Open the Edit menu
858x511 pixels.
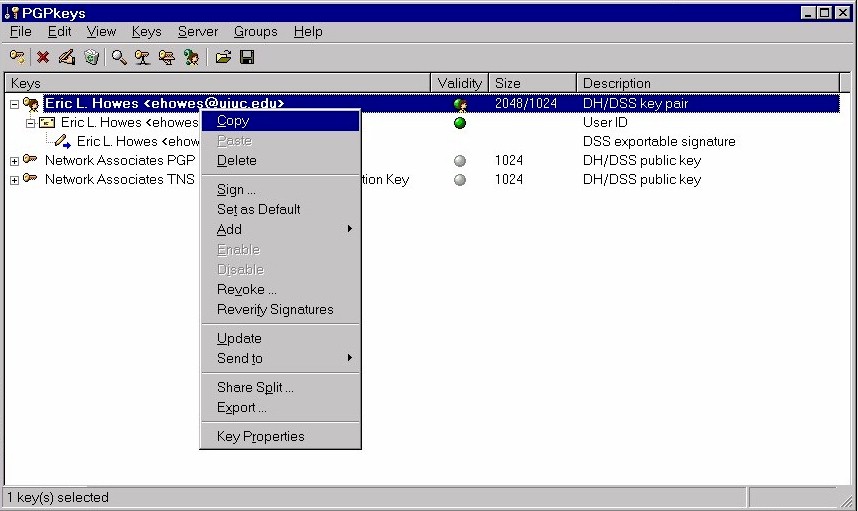(59, 32)
